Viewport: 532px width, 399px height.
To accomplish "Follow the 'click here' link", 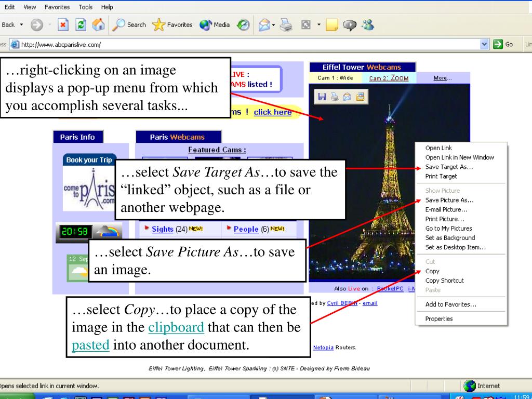I will pyautogui.click(x=272, y=112).
